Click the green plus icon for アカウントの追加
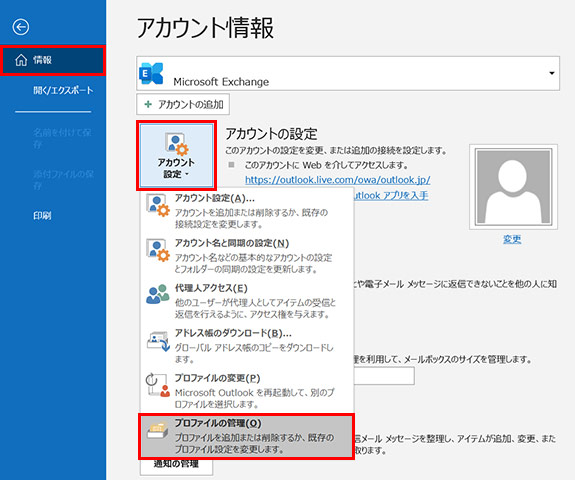575x490 pixels. (148, 105)
